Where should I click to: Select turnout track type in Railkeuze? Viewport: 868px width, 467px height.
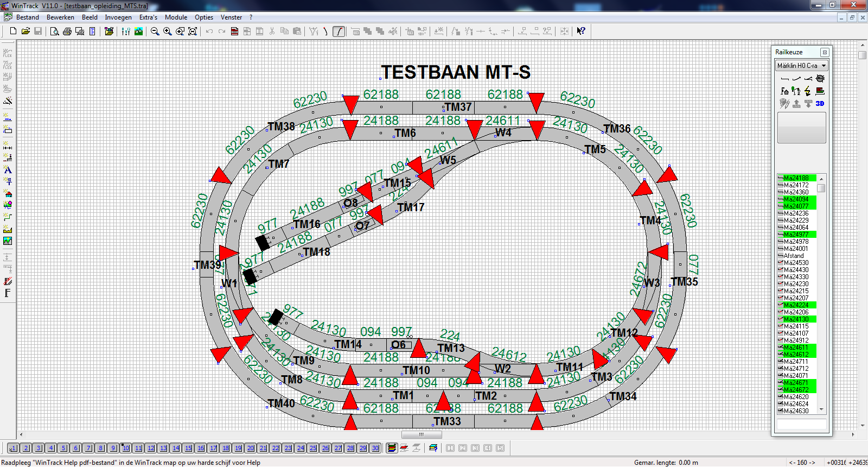click(x=808, y=79)
